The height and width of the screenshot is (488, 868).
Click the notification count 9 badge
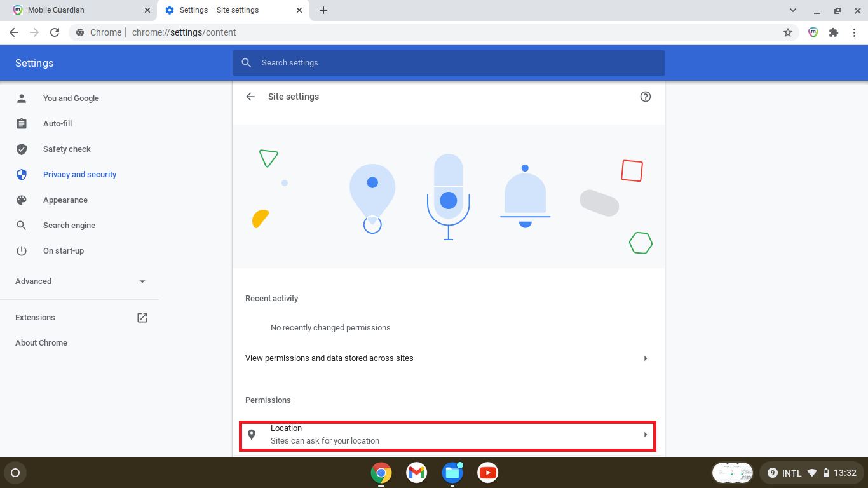click(x=773, y=473)
